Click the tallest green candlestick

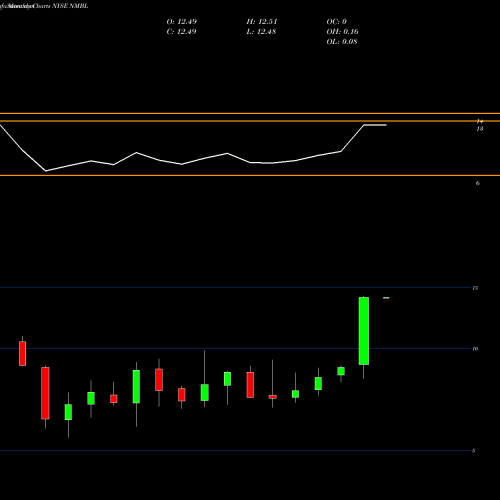[364, 331]
